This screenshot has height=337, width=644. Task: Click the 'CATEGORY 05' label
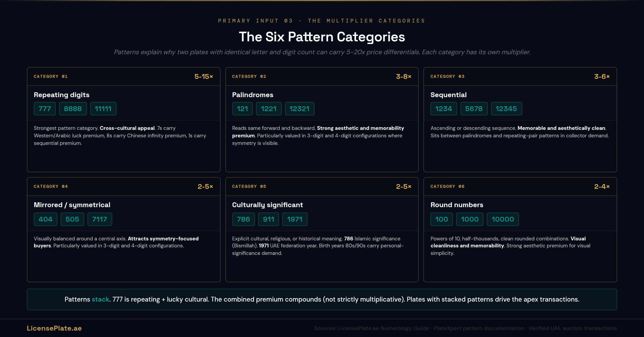click(x=249, y=186)
